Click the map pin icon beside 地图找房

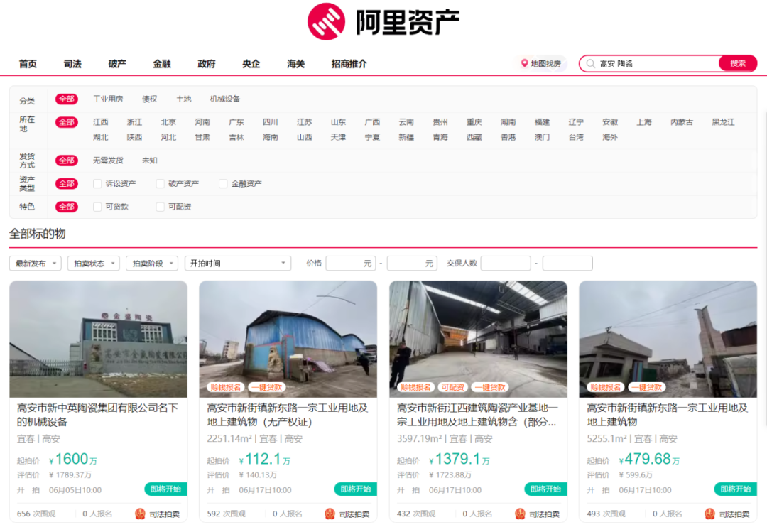click(x=523, y=63)
